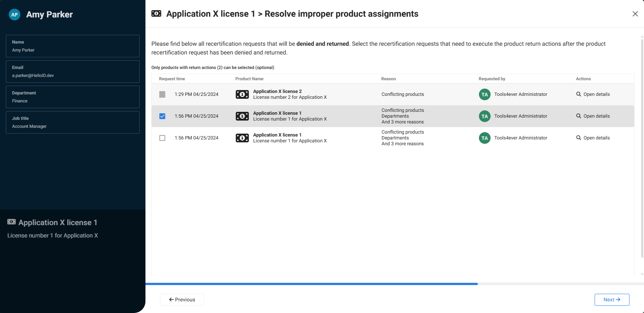Click the Actions column header

(x=583, y=79)
